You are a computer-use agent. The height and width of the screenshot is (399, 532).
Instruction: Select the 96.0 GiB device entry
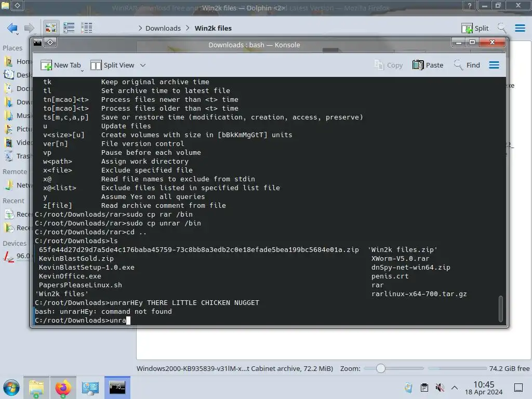(17, 256)
